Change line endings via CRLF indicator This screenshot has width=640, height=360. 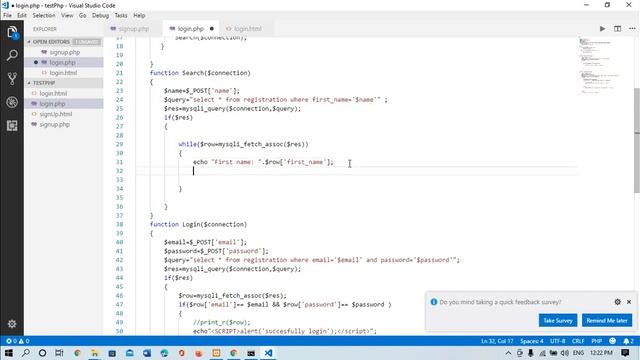coord(578,341)
